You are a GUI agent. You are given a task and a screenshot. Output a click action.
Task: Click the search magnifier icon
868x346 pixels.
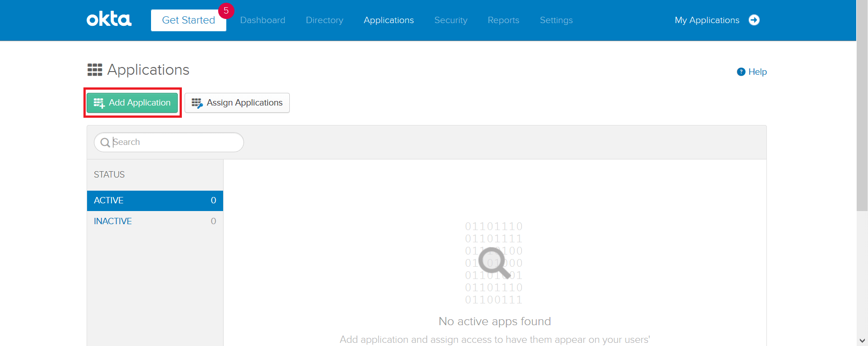click(x=105, y=143)
